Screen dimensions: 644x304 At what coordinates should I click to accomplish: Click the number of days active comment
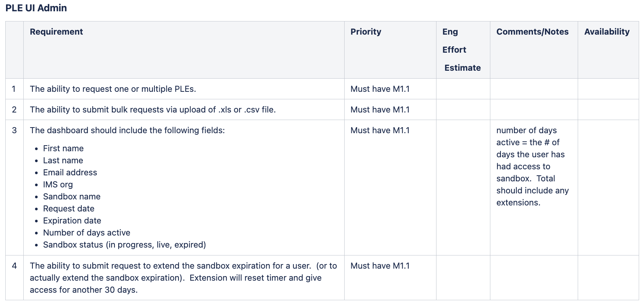(533, 166)
